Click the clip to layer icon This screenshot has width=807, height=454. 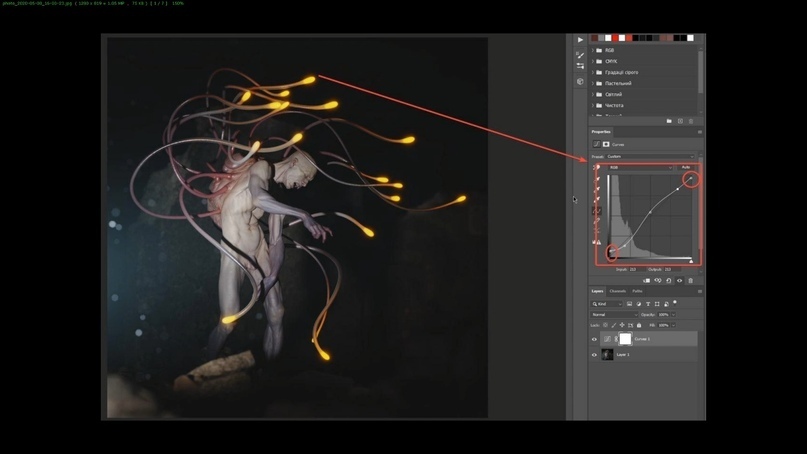tap(646, 281)
